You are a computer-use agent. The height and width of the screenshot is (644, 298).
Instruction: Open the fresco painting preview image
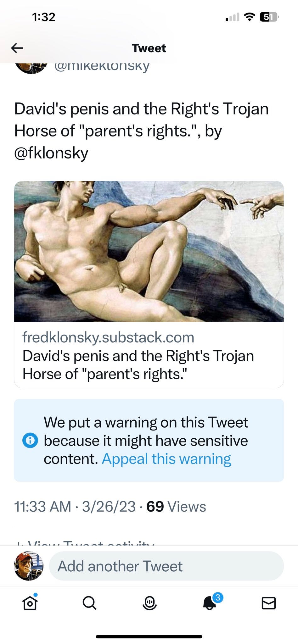click(x=149, y=251)
